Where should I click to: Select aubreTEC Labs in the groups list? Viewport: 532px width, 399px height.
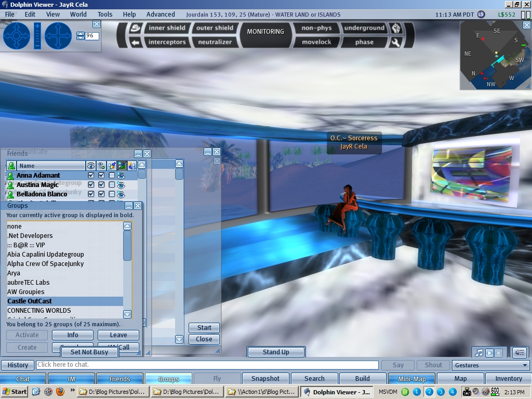pyautogui.click(x=65, y=282)
